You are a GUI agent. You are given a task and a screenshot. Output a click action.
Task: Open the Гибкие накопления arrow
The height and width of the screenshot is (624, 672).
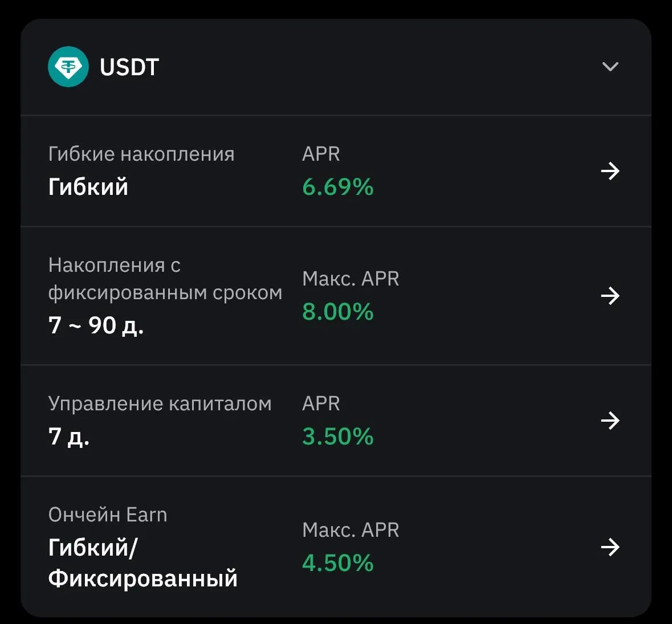click(610, 171)
